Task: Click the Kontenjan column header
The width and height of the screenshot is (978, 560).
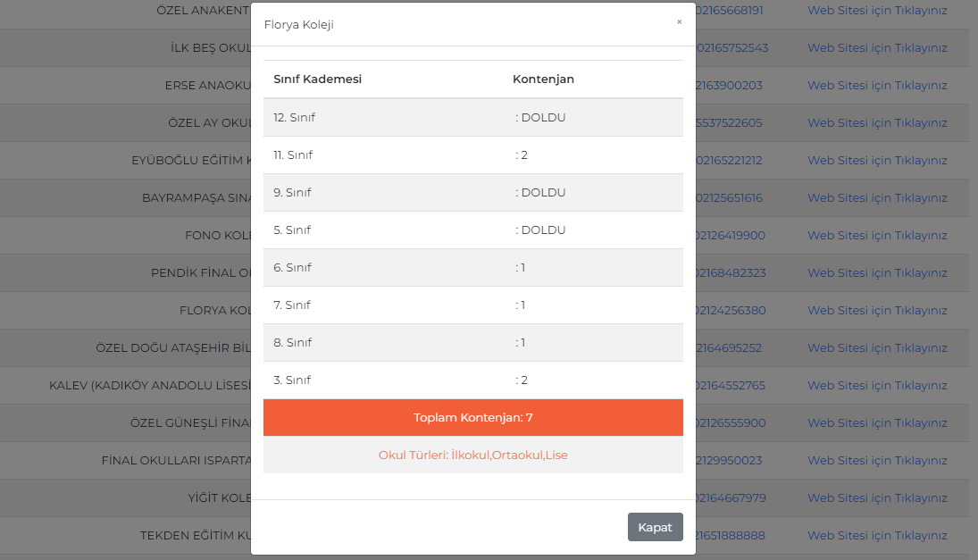Action: [x=543, y=79]
